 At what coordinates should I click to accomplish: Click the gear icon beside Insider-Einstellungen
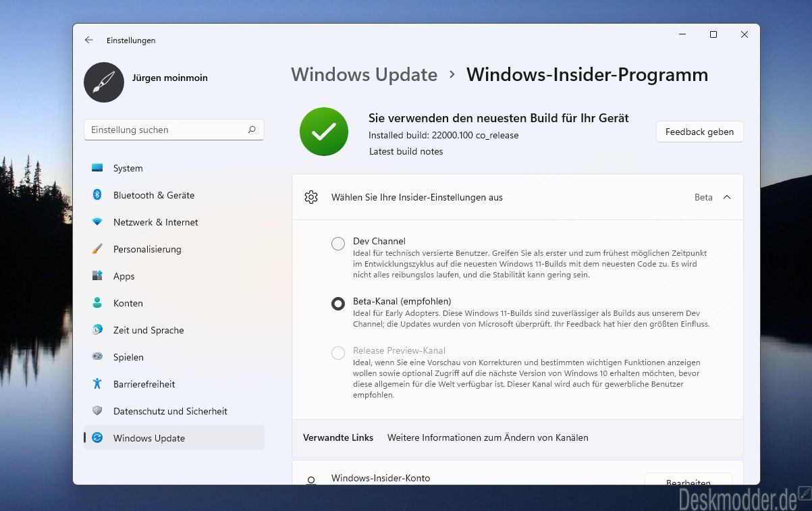[311, 197]
